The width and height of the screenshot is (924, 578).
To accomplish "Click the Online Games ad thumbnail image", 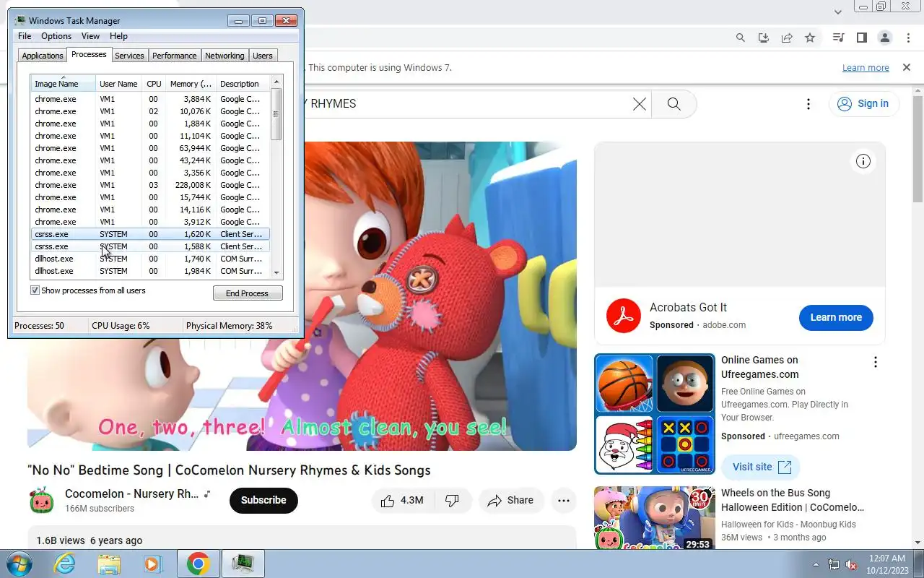I will point(655,414).
